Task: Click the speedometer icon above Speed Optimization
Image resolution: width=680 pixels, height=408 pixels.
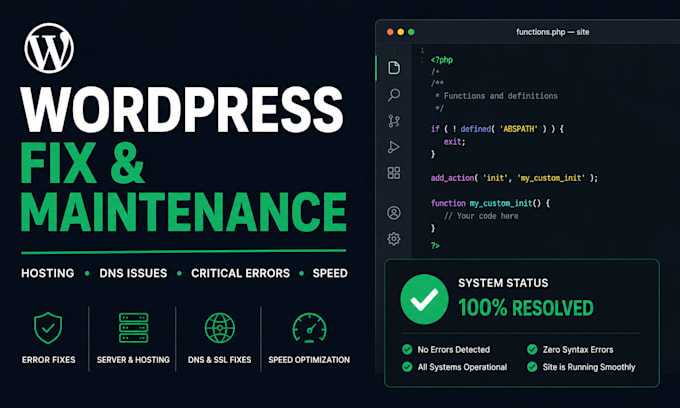Action: pyautogui.click(x=309, y=328)
